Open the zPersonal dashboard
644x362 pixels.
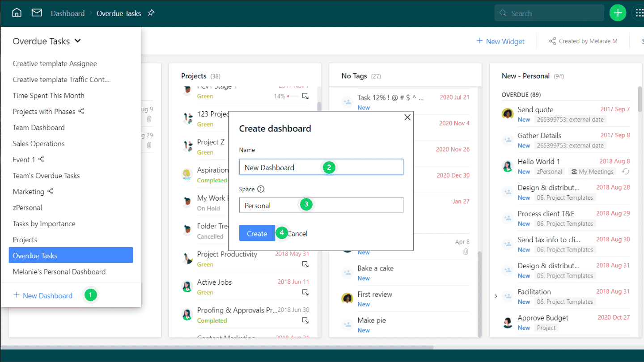click(27, 207)
